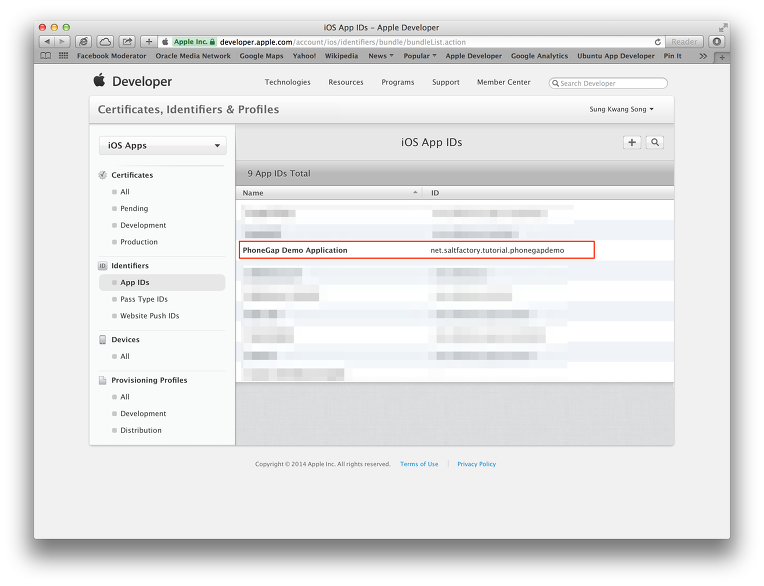Select Pass Type IDs

[x=144, y=299]
